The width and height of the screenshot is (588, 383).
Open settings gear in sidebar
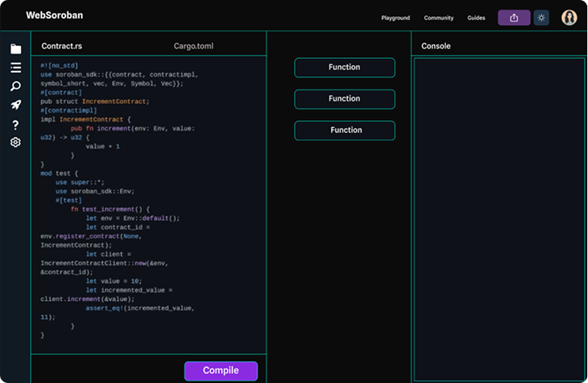[15, 143]
